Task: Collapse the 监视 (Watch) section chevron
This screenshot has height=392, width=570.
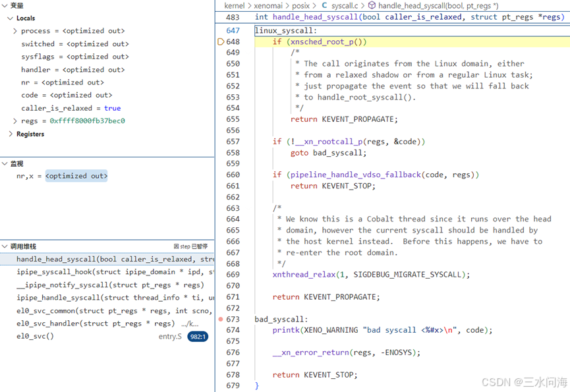Action: click(5, 163)
